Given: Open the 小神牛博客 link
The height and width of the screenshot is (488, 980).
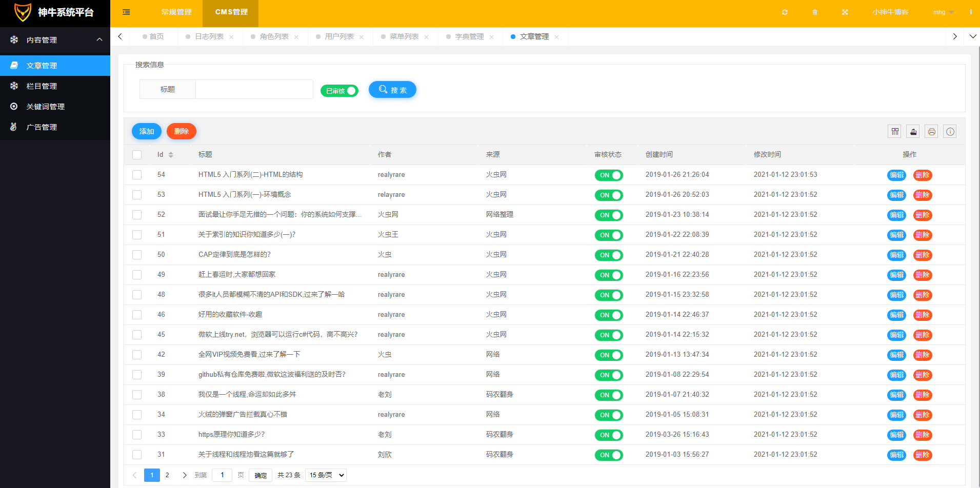Looking at the screenshot, I should click(x=890, y=12).
